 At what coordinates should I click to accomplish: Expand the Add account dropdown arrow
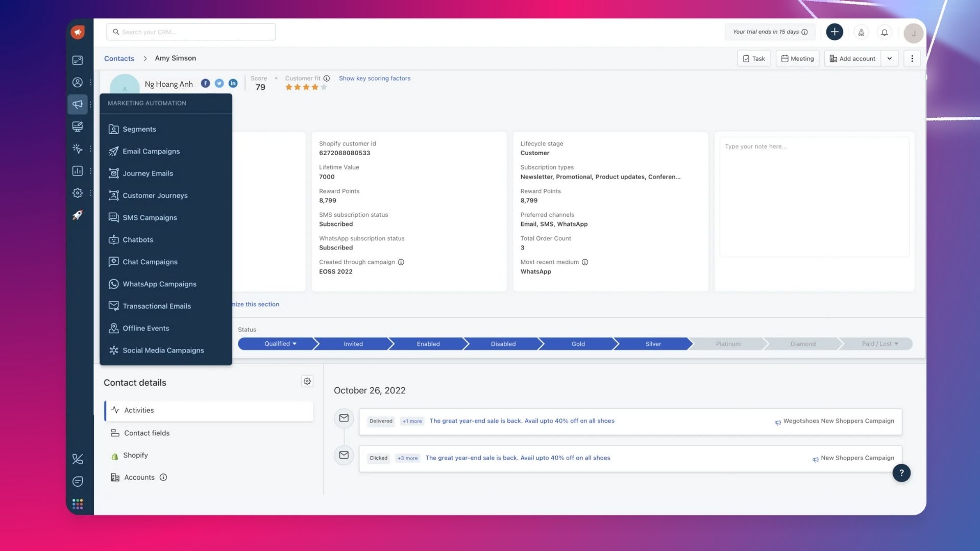pyautogui.click(x=890, y=59)
